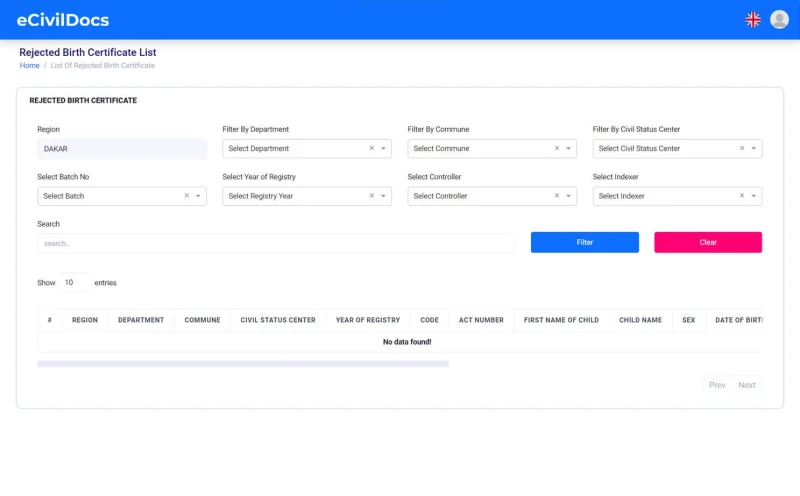The width and height of the screenshot is (800, 496).
Task: Sort by SEX column header
Action: (689, 320)
